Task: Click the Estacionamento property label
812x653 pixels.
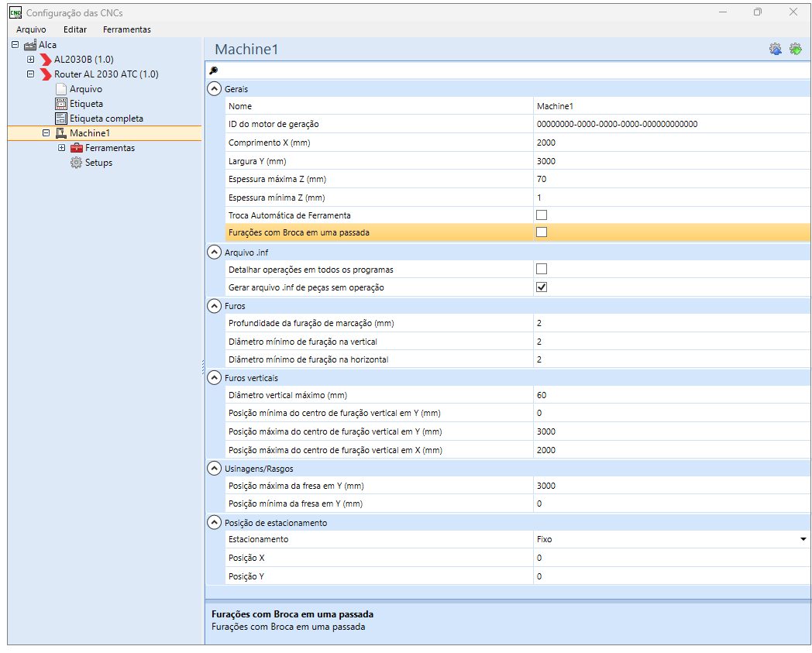Action: pos(259,539)
